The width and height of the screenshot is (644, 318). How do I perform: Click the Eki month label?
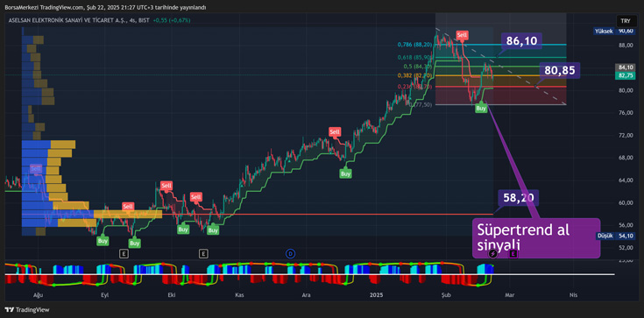click(x=172, y=294)
